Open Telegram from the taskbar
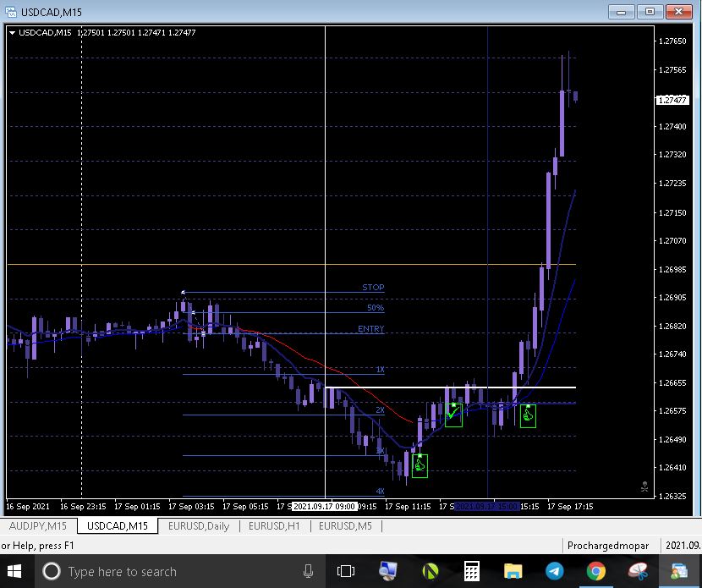 (554, 571)
